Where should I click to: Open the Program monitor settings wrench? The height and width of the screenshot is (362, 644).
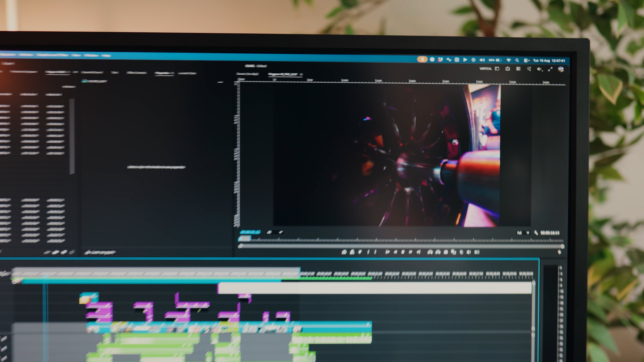(536, 233)
